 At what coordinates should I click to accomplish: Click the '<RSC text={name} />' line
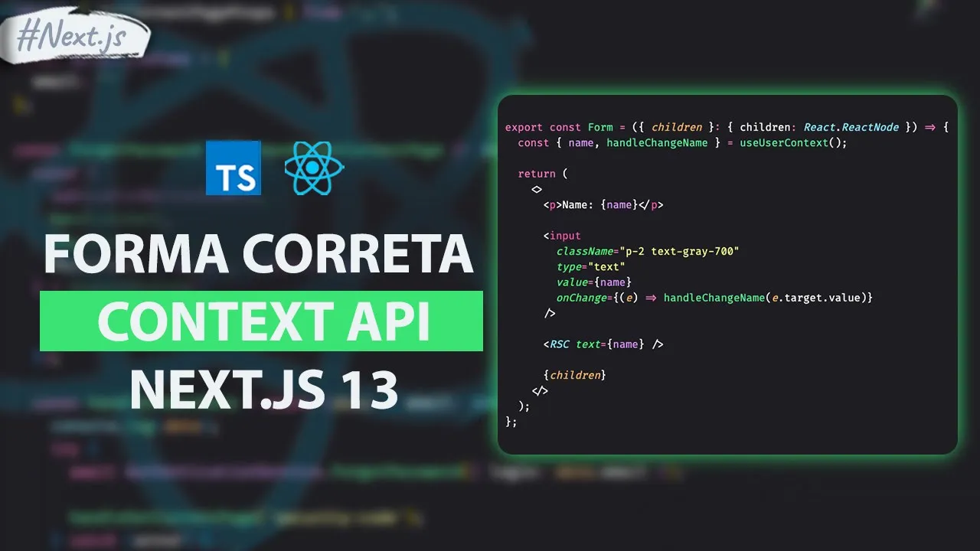[x=603, y=344]
